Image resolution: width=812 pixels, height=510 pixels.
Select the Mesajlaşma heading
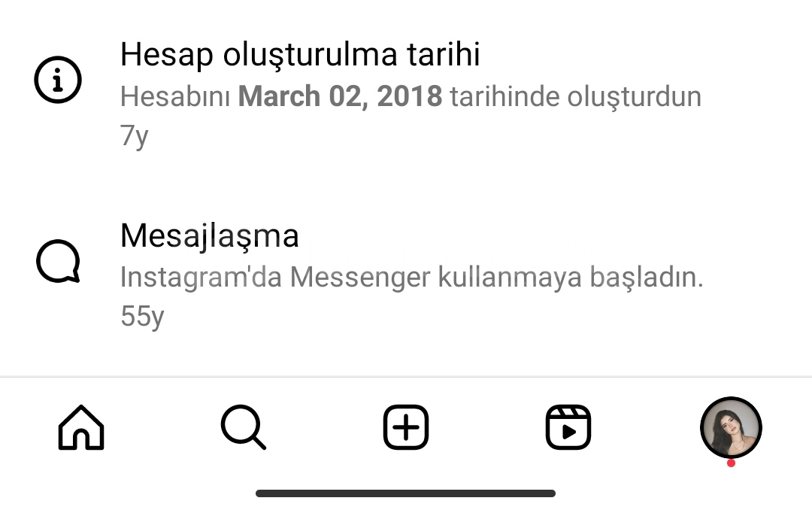(x=210, y=236)
